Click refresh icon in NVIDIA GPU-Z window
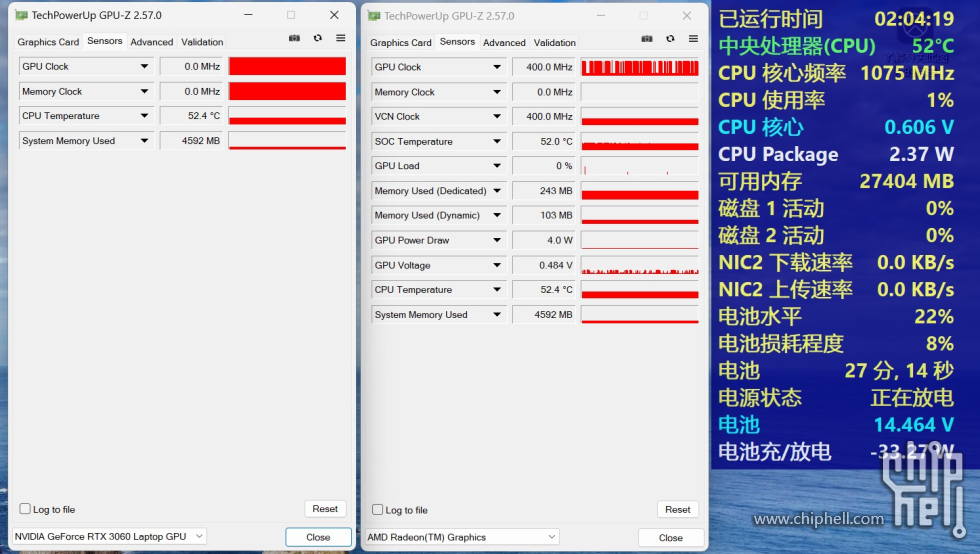This screenshot has height=554, width=980. (318, 38)
